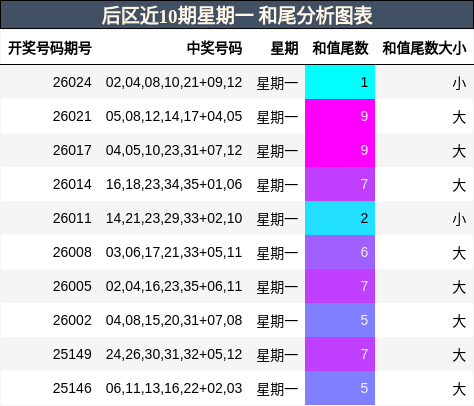Click 星期一 in row 26005
474x406 pixels.
click(x=277, y=287)
